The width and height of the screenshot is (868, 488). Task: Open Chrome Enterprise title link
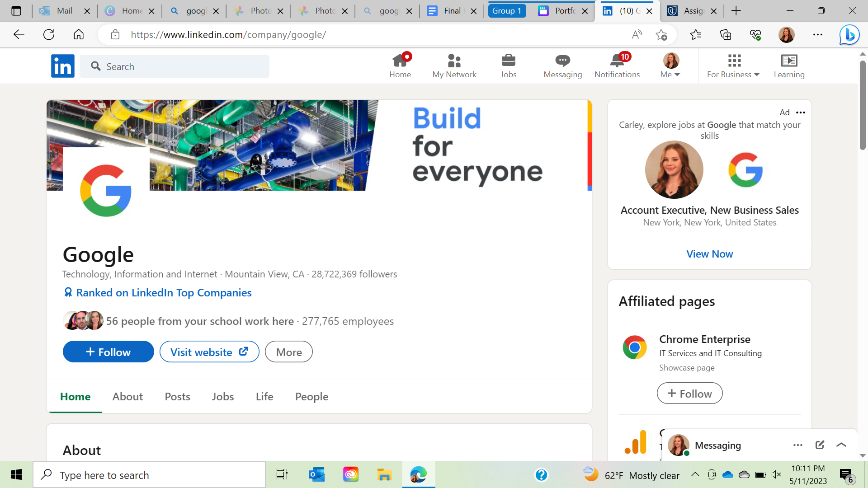pos(705,339)
